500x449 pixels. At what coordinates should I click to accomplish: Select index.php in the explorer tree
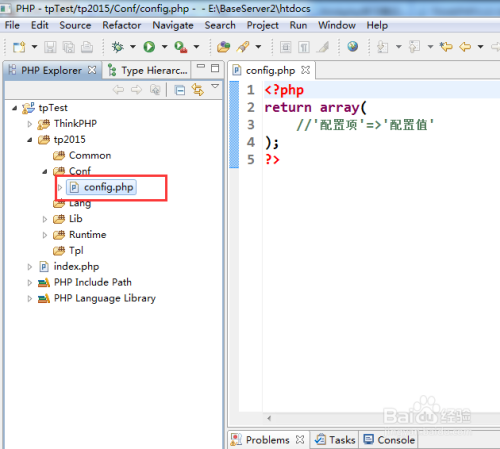tap(76, 266)
